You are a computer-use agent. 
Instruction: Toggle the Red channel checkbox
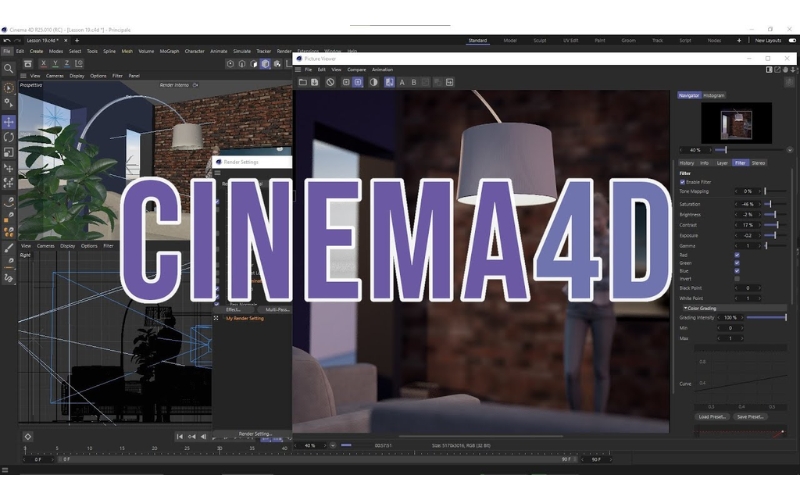point(737,255)
